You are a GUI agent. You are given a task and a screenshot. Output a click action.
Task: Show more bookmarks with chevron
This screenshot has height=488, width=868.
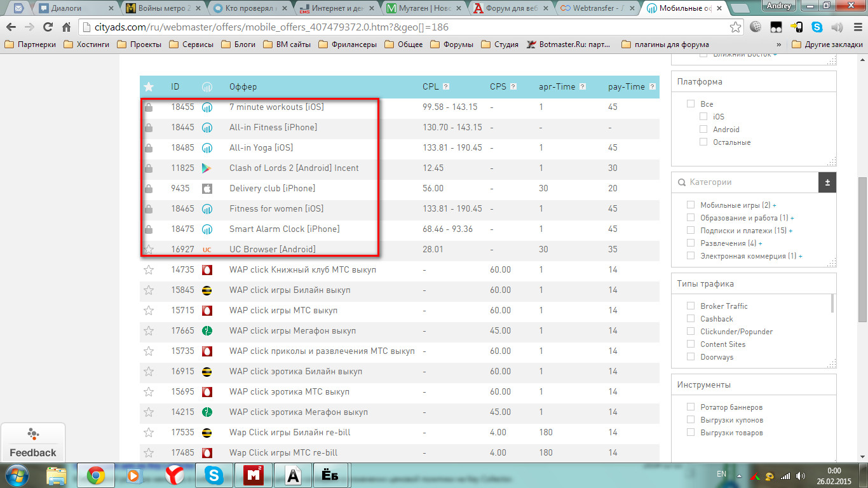[x=779, y=44]
